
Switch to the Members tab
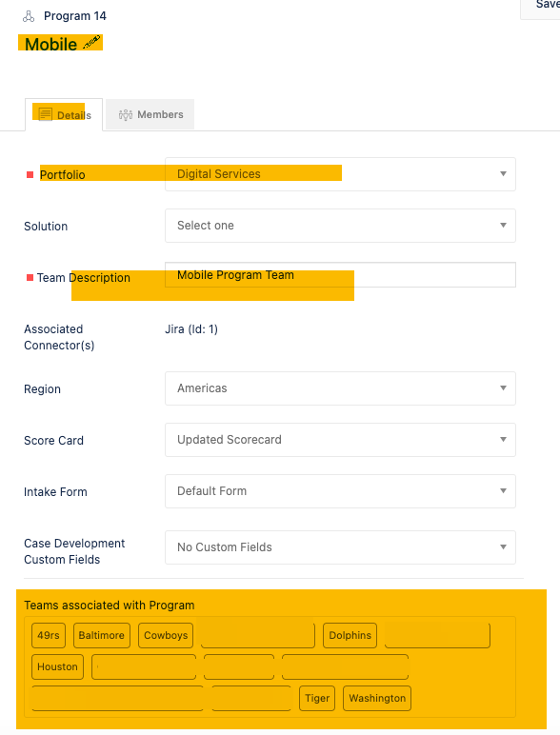[150, 114]
